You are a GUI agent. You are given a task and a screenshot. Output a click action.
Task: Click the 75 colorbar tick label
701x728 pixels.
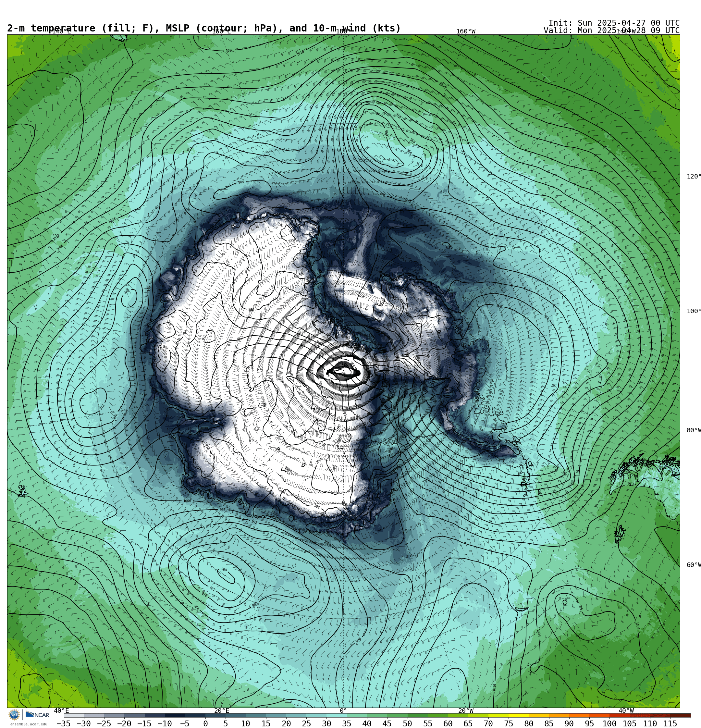pos(509,723)
